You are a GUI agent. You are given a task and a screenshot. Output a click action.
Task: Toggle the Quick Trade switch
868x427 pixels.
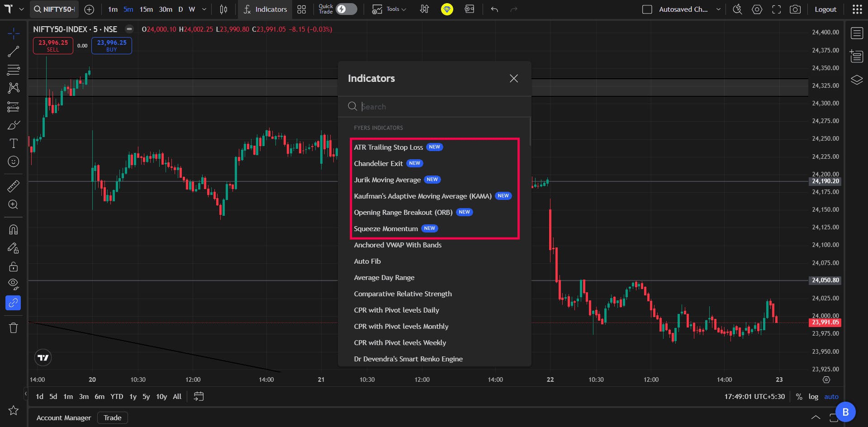coord(346,9)
